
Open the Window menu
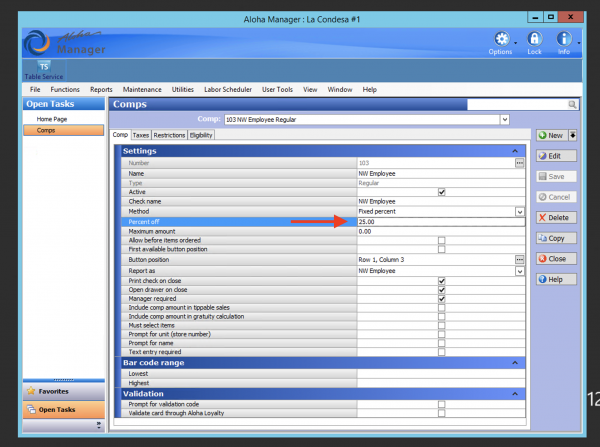pos(340,90)
